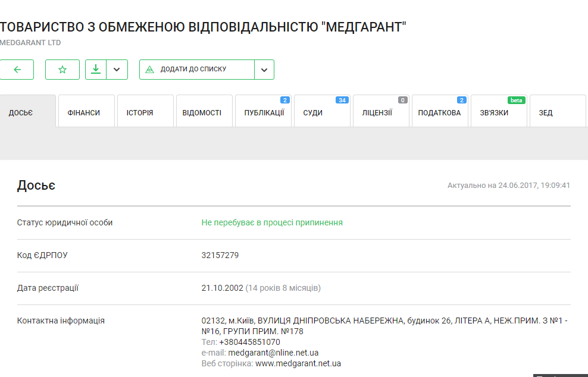The image size is (588, 377).
Task: Expand the 'Додати до списку' dropdown arrow
Action: pos(264,70)
